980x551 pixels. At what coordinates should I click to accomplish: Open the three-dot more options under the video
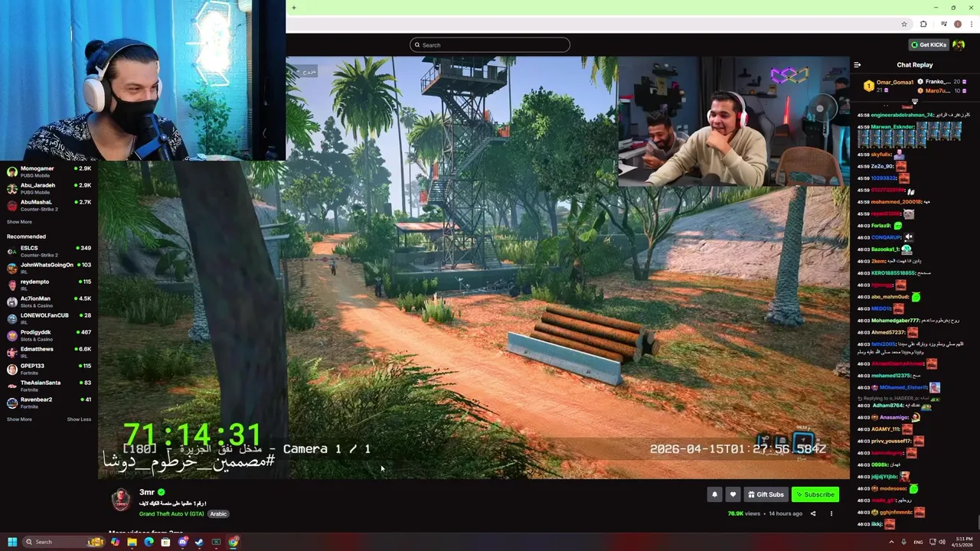point(831,514)
